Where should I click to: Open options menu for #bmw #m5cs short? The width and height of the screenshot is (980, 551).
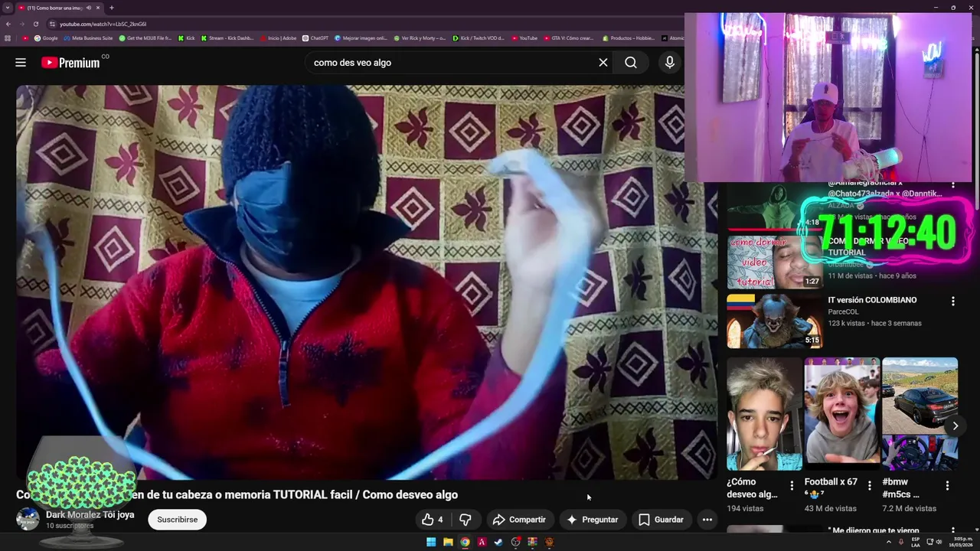tap(947, 485)
